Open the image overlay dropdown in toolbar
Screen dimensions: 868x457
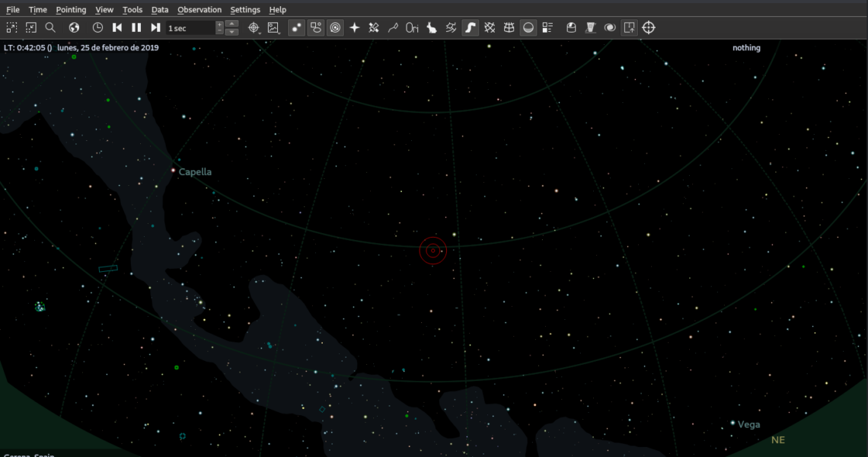(x=274, y=27)
